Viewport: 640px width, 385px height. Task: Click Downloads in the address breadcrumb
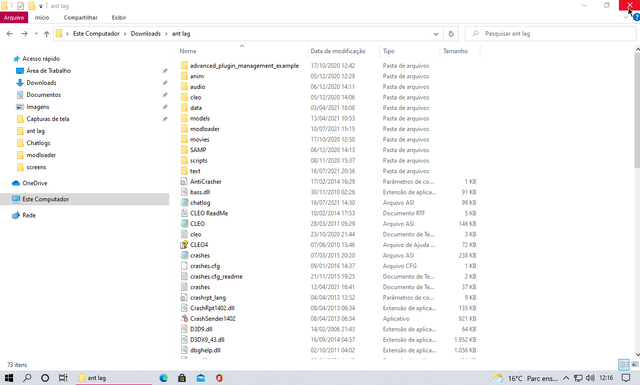coord(145,33)
